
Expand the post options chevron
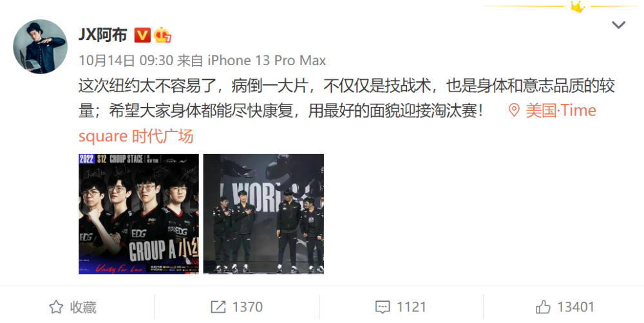click(618, 25)
